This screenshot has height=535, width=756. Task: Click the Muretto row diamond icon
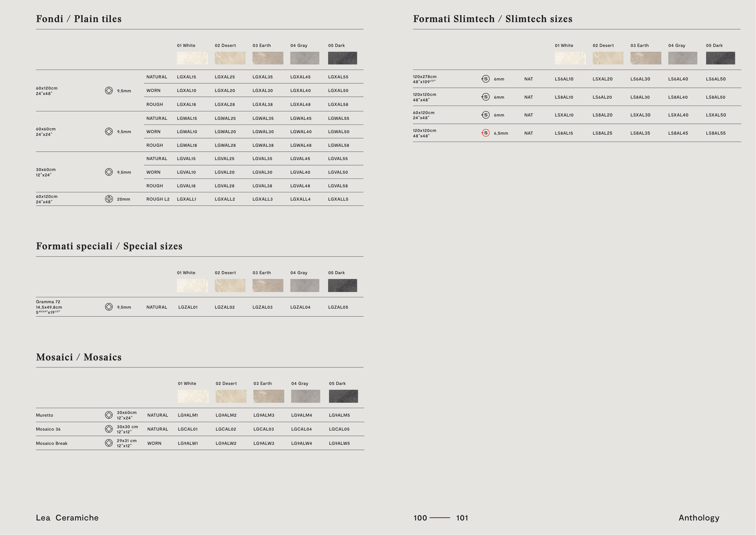tap(109, 415)
